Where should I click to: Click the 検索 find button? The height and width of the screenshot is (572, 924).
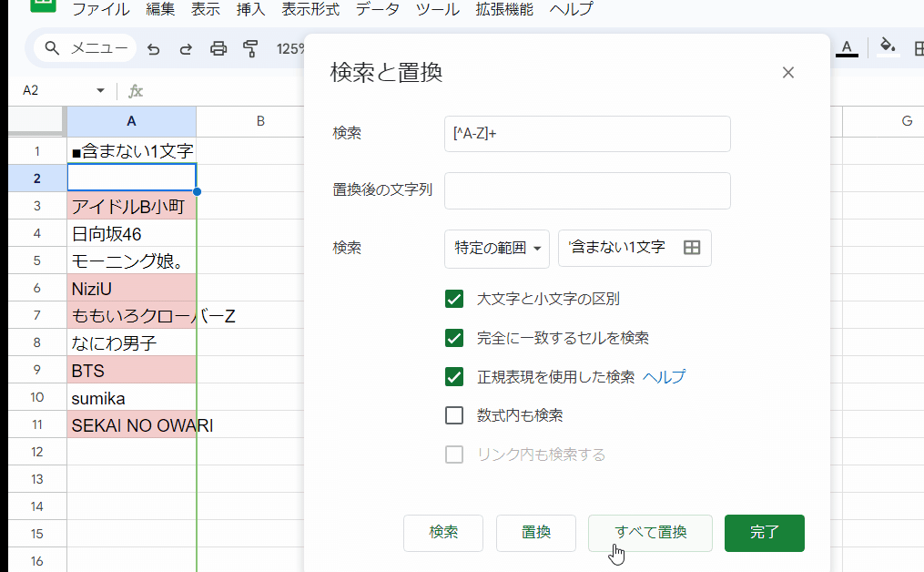pos(443,533)
